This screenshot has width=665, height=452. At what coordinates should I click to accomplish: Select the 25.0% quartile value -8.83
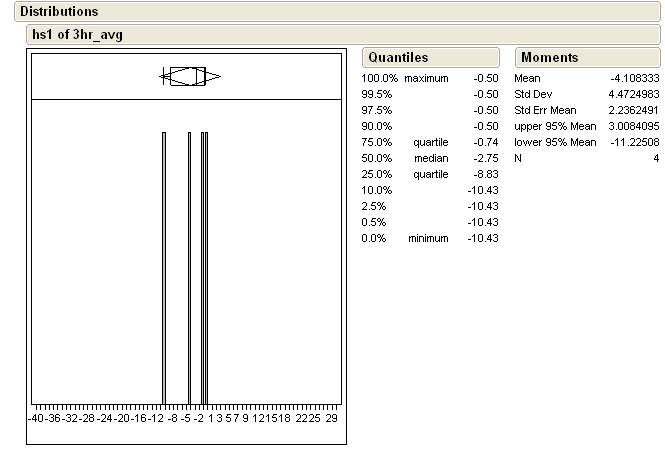point(485,174)
